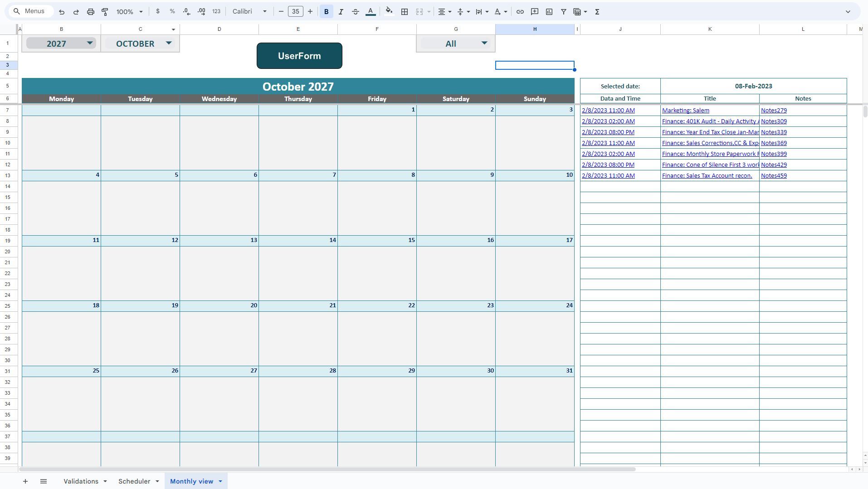Image resolution: width=868 pixels, height=489 pixels.
Task: Select row 19 header
Action: coord(8,241)
